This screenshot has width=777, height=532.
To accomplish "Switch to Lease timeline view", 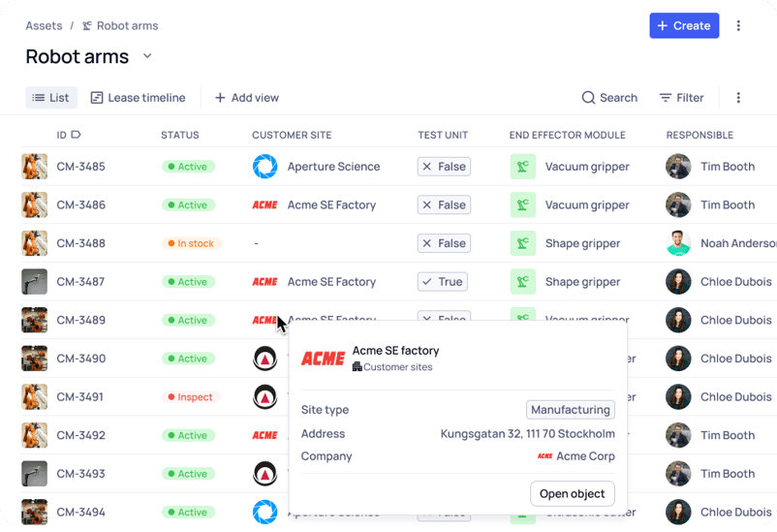I will [x=139, y=98].
